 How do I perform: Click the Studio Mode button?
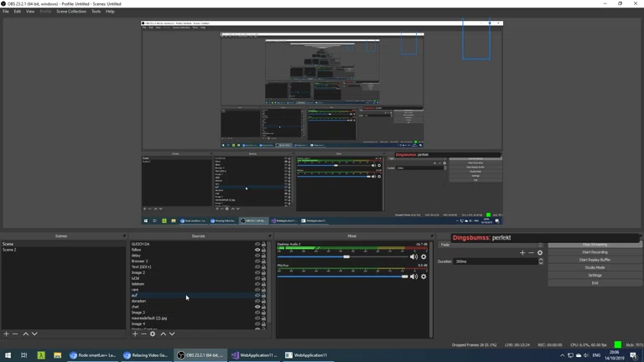pos(595,267)
